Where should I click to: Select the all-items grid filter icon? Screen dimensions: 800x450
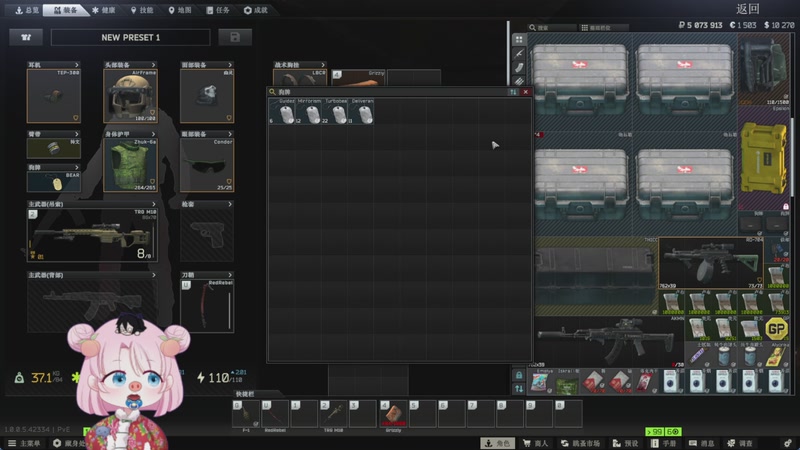[519, 39]
